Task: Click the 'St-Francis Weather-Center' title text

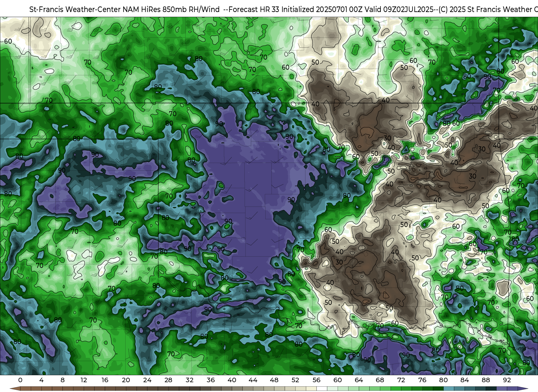Action: pyautogui.click(x=75, y=10)
